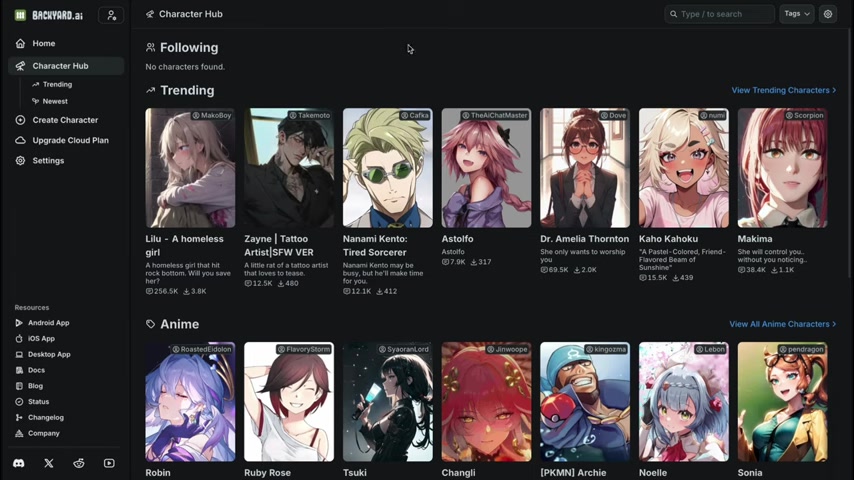Click View All Anime Characters link
Viewport: 854px width, 480px height.
pos(783,324)
